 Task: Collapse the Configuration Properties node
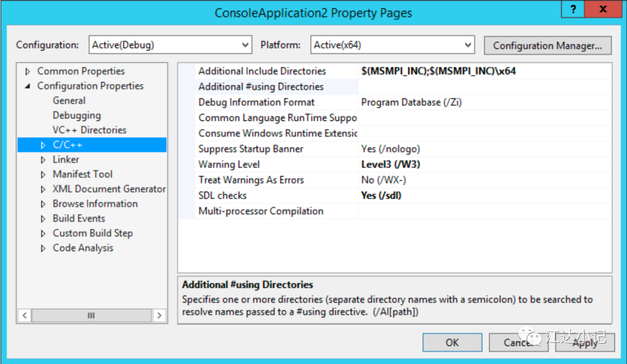coord(28,86)
